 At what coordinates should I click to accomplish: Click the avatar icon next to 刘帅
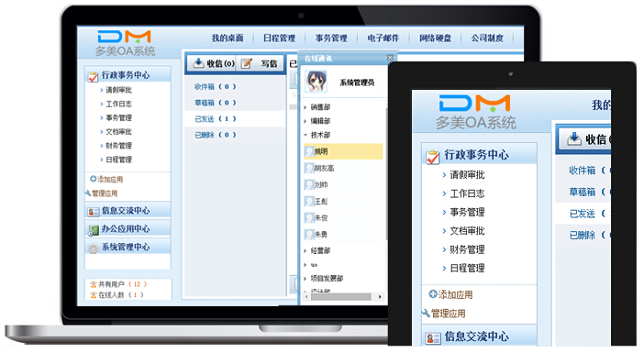[x=309, y=184]
